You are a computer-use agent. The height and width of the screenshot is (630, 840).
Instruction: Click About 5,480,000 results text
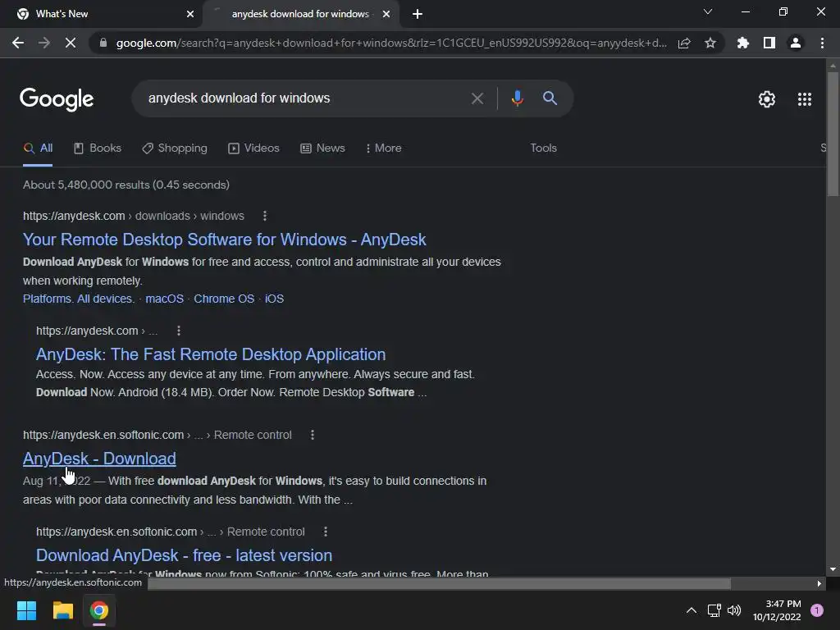click(126, 185)
